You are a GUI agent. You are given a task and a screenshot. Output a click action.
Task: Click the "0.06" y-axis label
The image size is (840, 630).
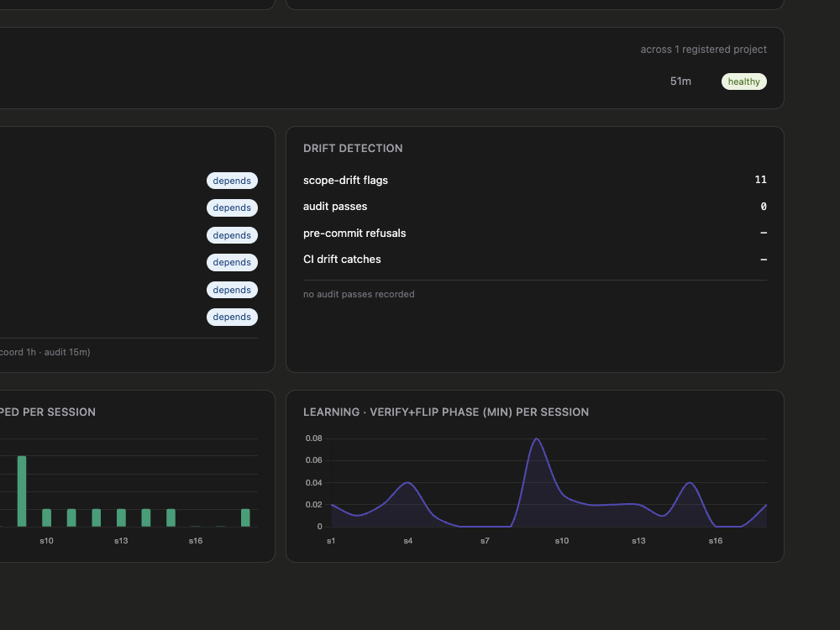(x=313, y=460)
